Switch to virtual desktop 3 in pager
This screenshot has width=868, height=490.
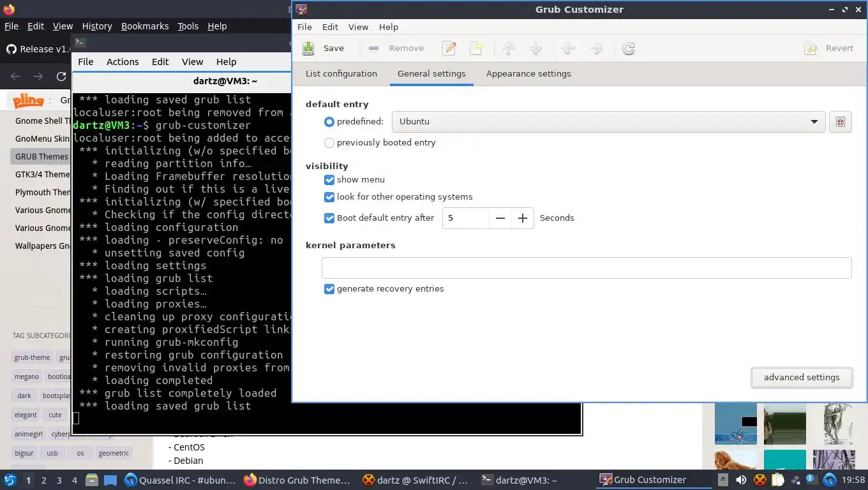59,480
